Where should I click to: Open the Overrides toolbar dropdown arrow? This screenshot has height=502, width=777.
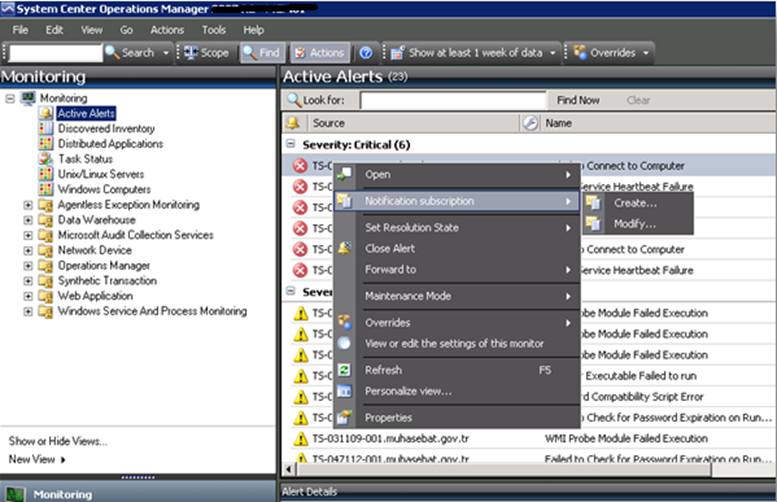pyautogui.click(x=646, y=53)
